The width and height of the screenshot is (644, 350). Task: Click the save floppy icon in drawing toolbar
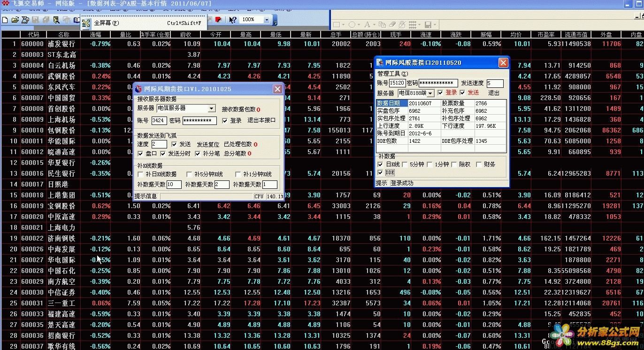point(428,24)
